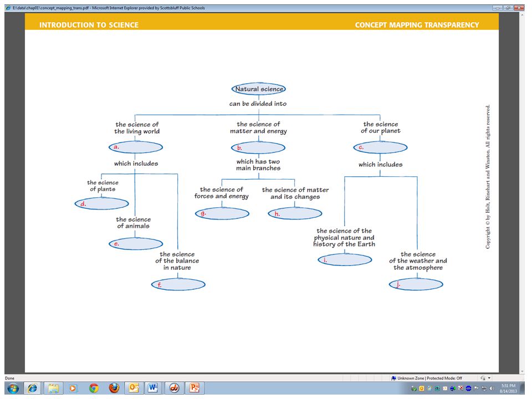The width and height of the screenshot is (532, 399).
Task: Show the system clock and date
Action: pos(508,388)
